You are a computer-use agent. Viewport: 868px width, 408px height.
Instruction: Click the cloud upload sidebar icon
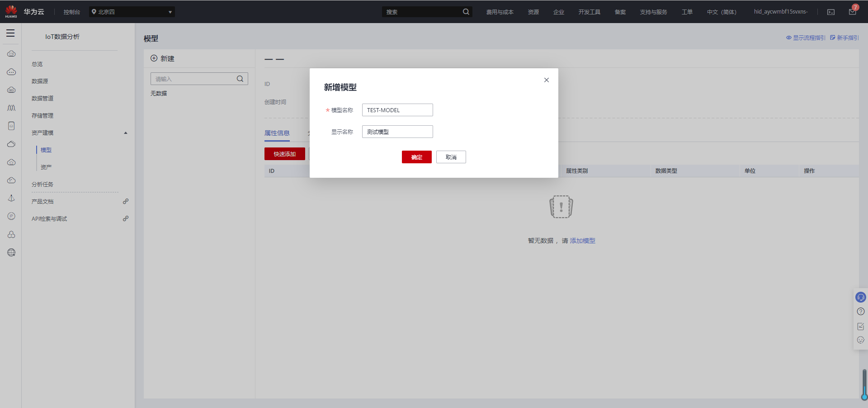click(11, 162)
